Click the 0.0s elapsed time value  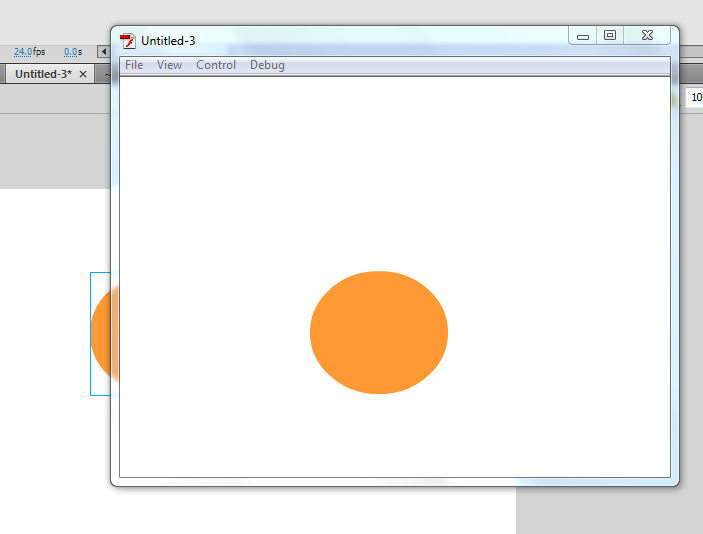tap(71, 52)
